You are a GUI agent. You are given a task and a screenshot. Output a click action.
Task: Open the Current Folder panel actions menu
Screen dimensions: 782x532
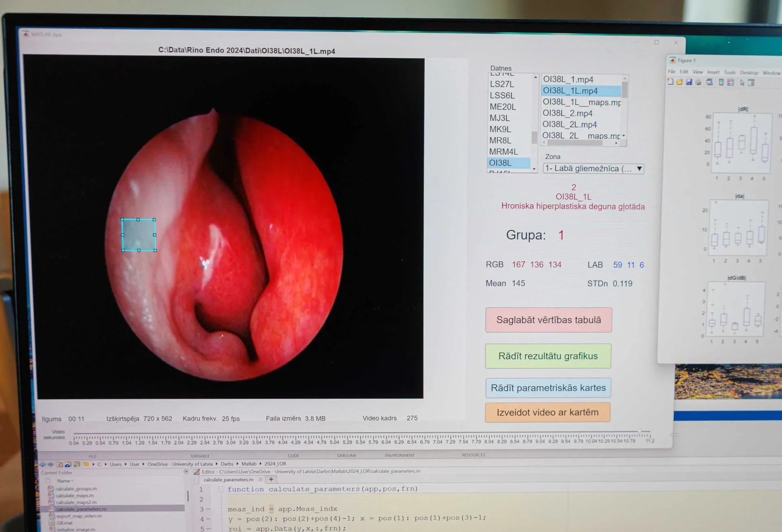click(186, 472)
